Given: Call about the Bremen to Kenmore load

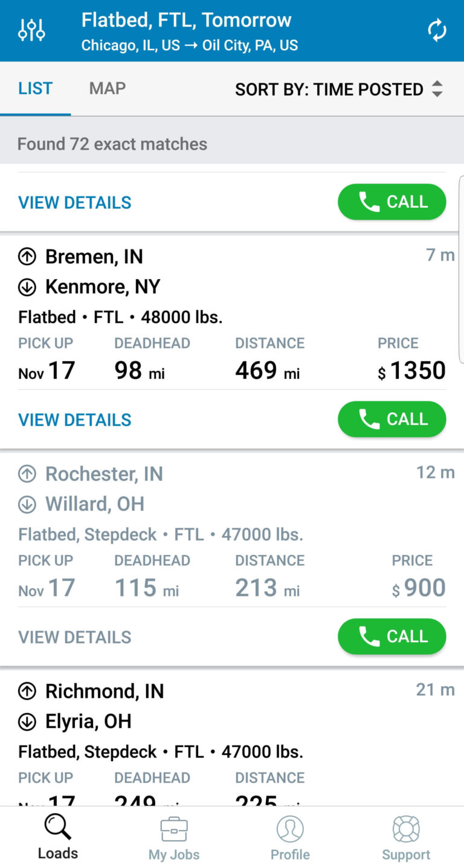Looking at the screenshot, I should [x=391, y=419].
